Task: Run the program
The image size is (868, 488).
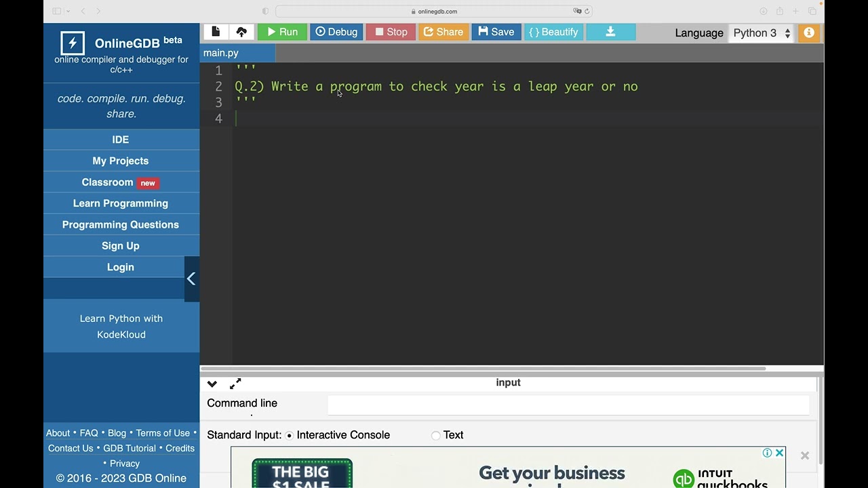Action: pos(282,32)
